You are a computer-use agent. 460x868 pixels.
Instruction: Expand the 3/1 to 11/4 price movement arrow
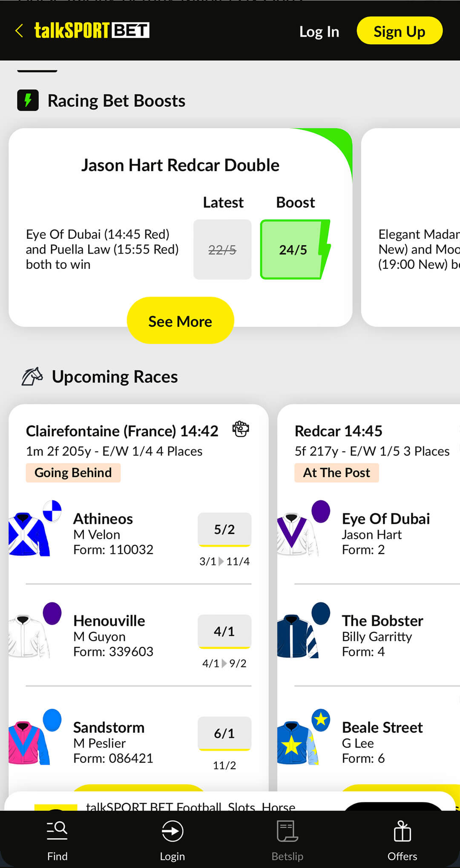tap(224, 561)
